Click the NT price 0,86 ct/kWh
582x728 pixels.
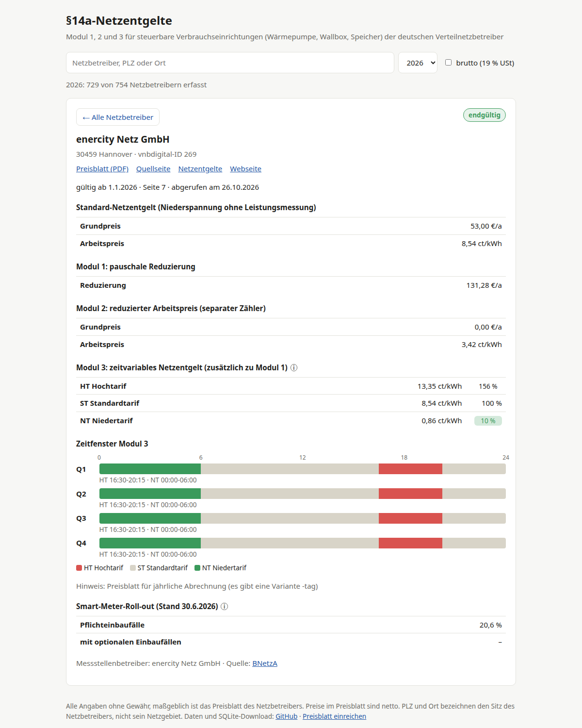[x=442, y=421]
